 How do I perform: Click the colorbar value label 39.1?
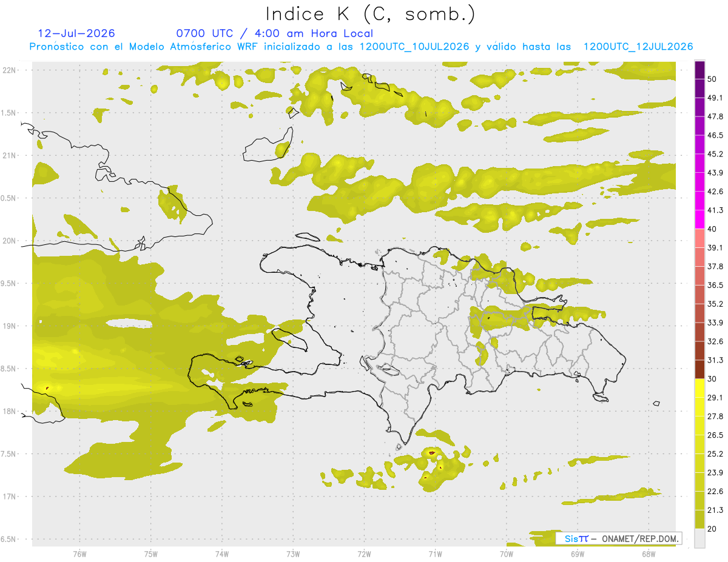(x=715, y=247)
